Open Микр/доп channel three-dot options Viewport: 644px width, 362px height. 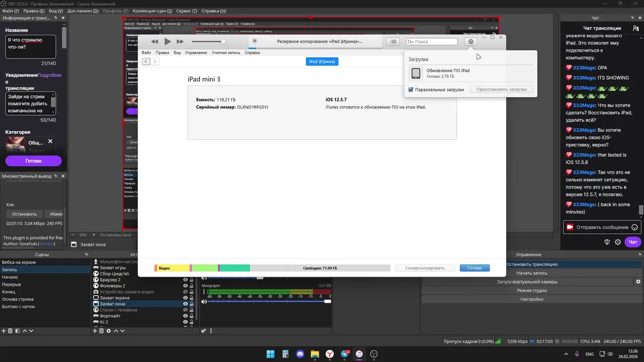pos(204,292)
